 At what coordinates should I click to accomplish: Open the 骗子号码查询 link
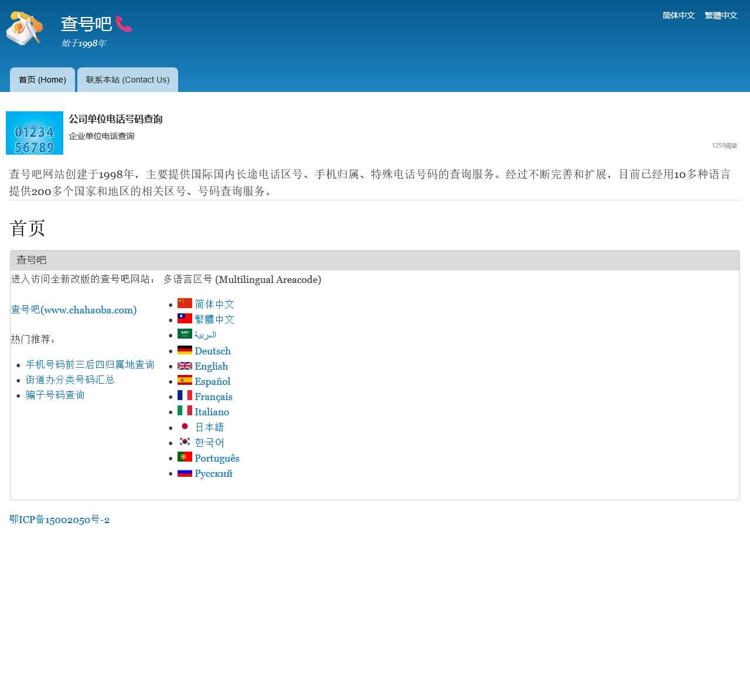[x=55, y=395]
